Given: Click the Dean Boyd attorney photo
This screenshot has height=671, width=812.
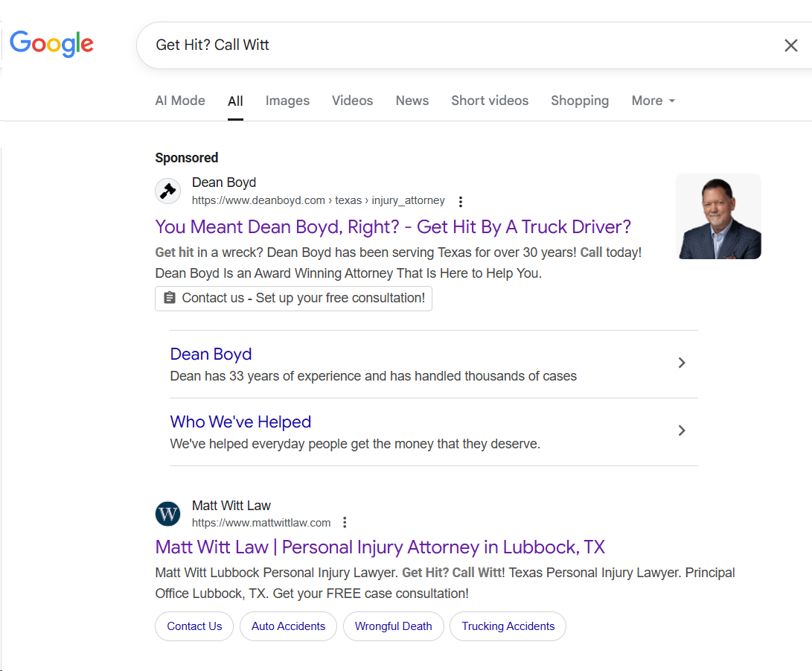Looking at the screenshot, I should coord(719,217).
